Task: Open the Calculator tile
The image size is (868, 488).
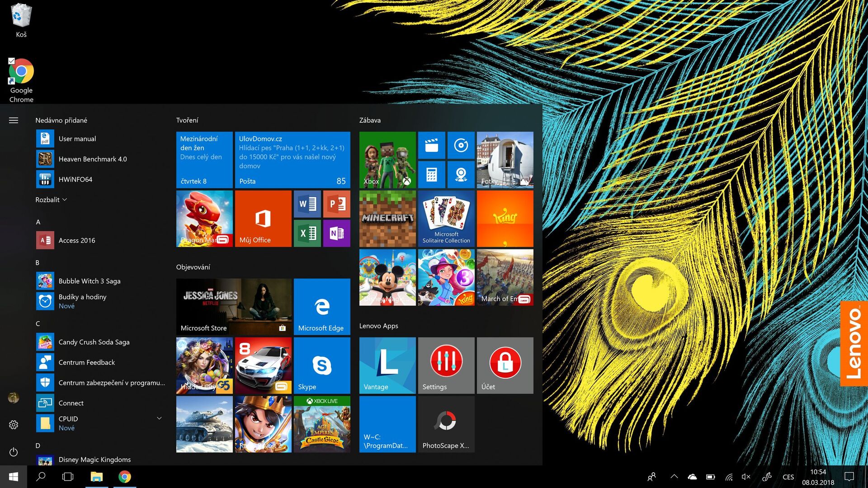Action: pyautogui.click(x=432, y=174)
